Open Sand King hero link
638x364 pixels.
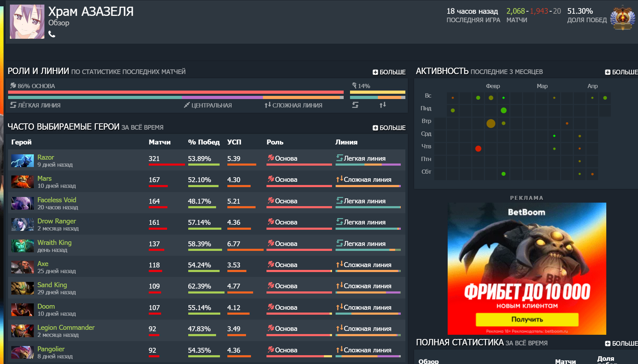coord(52,285)
